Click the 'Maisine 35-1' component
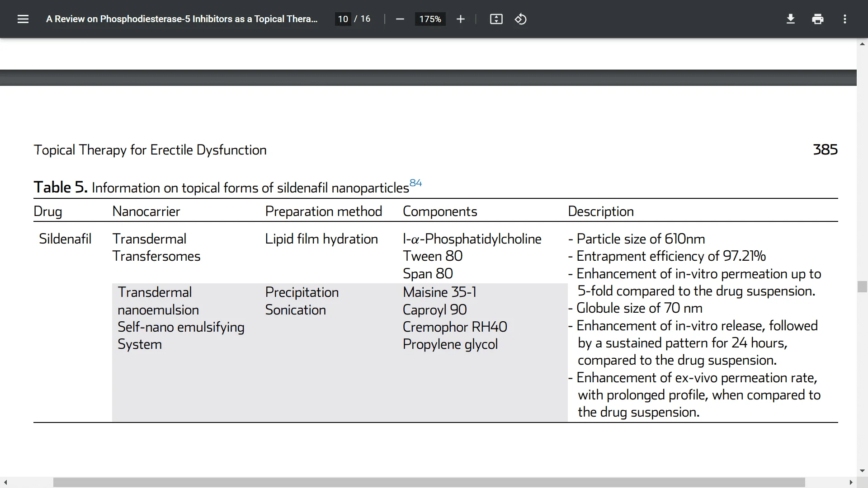Screen dimensions: 868x488 pyautogui.click(x=440, y=292)
